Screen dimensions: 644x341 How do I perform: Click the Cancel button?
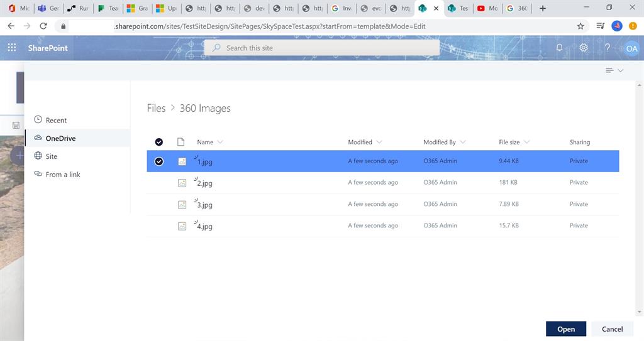click(x=612, y=328)
